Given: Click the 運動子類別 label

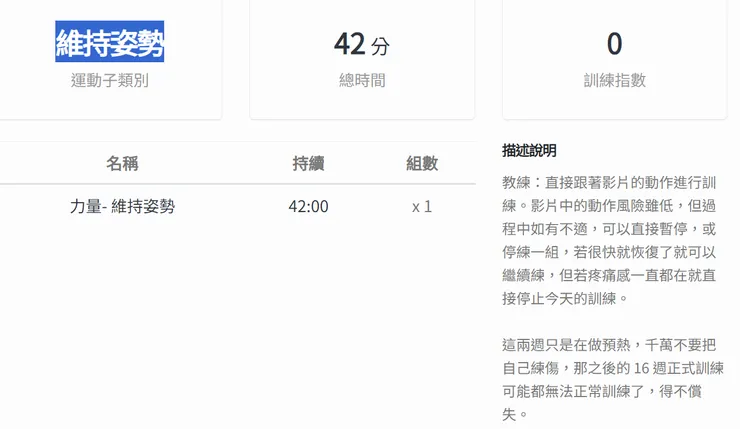Looking at the screenshot, I should click(109, 80).
